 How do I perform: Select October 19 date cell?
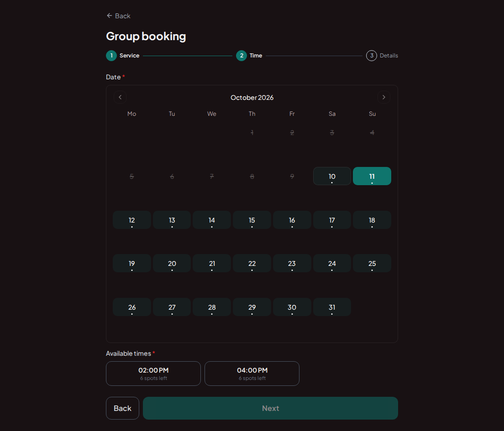click(x=132, y=263)
